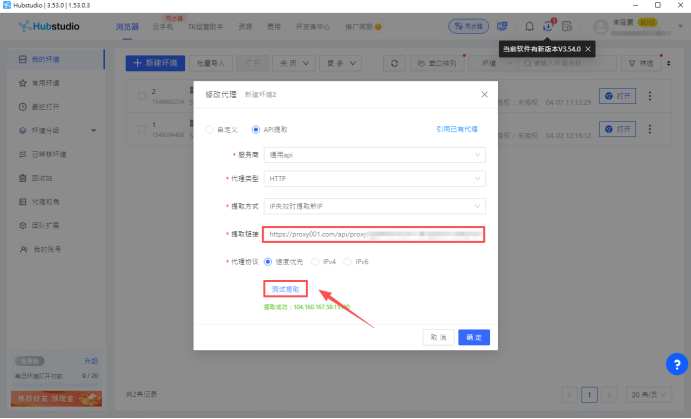Screen dimensions: 691x419
Task: Open more options for environment 1
Action: [x=650, y=129]
